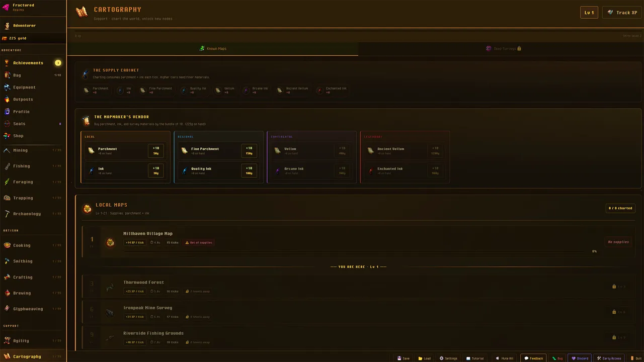Click the No supplies button
The image size is (644, 362).
tap(618, 242)
